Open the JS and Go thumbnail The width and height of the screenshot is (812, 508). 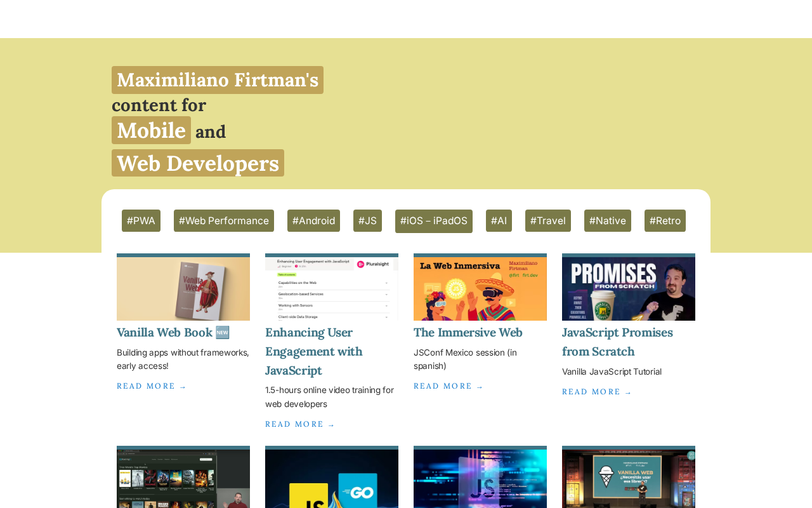click(332, 478)
